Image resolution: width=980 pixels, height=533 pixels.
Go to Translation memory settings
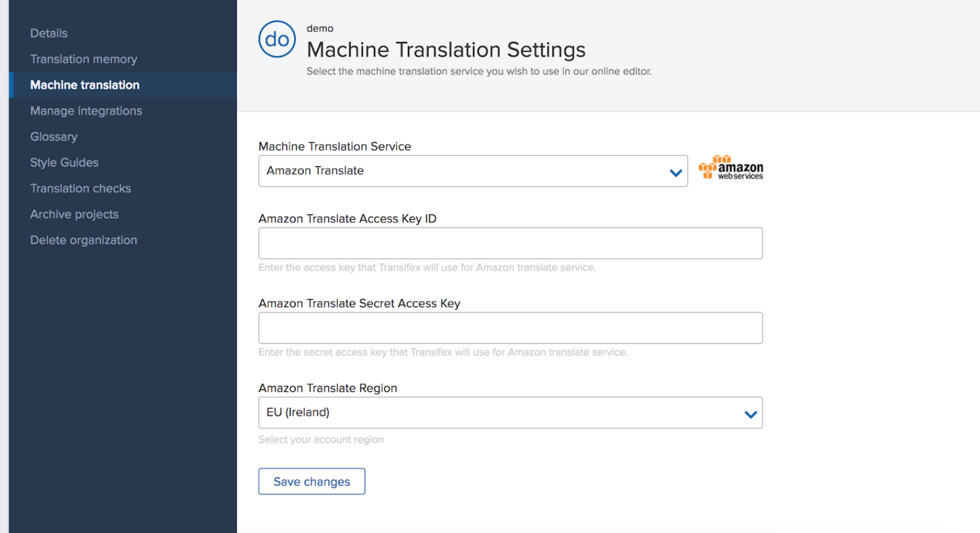click(x=83, y=59)
